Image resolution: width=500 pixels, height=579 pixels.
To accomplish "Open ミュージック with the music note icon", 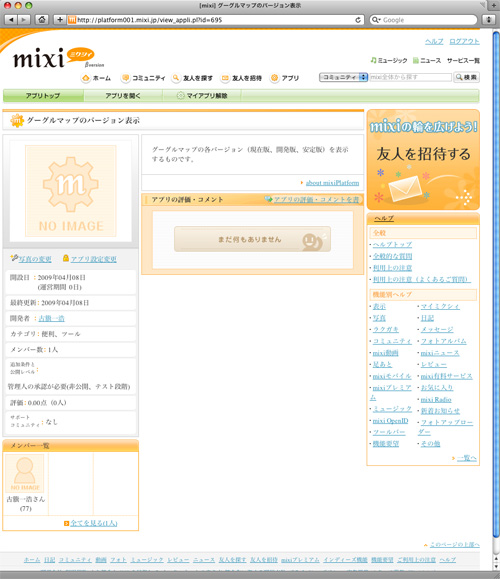I will click(x=389, y=60).
